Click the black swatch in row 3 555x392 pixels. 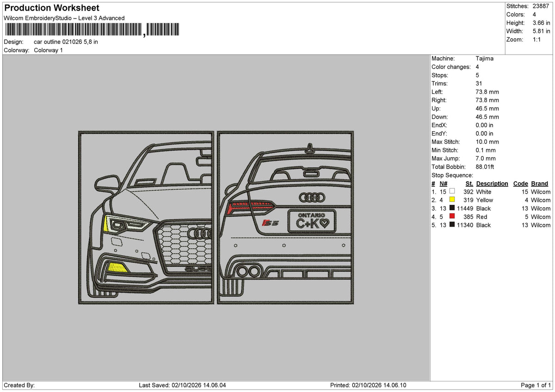452,208
